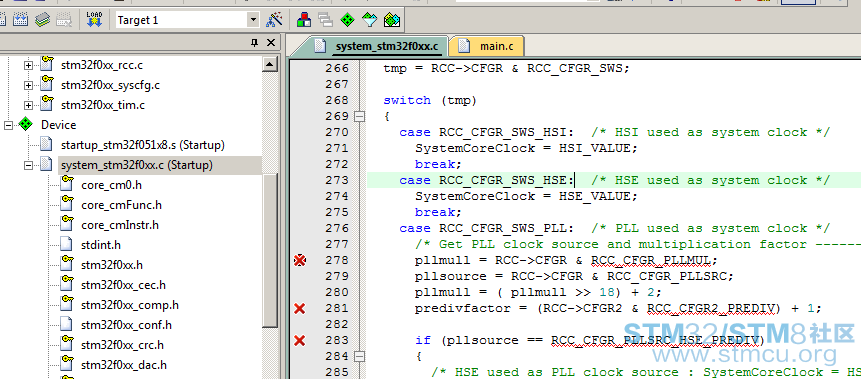This screenshot has height=379, width=861.
Task: Click the LOAD download to flash icon
Action: pyautogui.click(x=94, y=20)
